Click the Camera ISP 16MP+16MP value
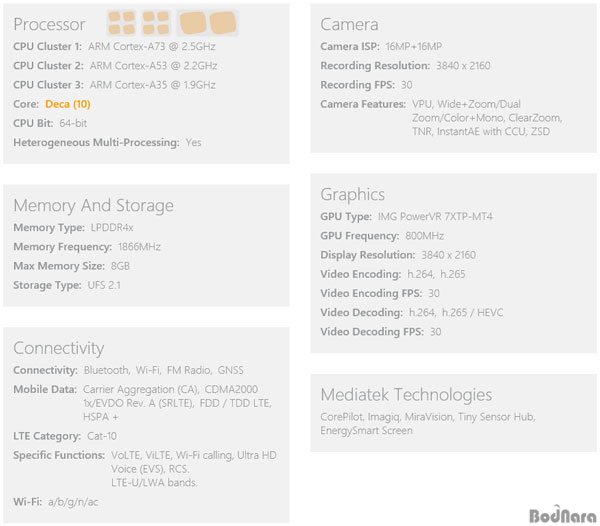 [x=414, y=47]
